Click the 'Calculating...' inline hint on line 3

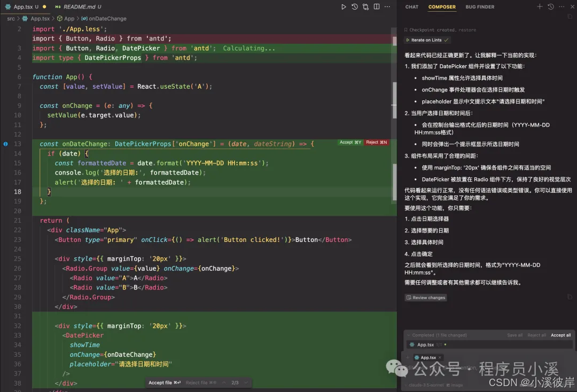tap(249, 48)
